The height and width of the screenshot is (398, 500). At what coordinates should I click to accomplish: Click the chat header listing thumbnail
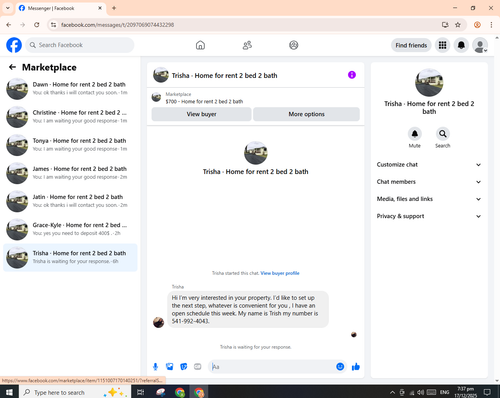(x=161, y=75)
